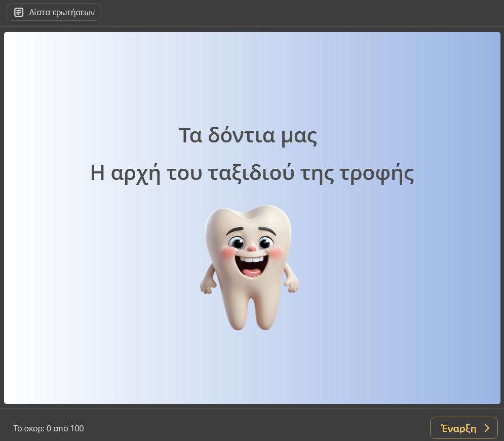
Task: Click the tooth character's left hand
Action: pyautogui.click(x=206, y=287)
